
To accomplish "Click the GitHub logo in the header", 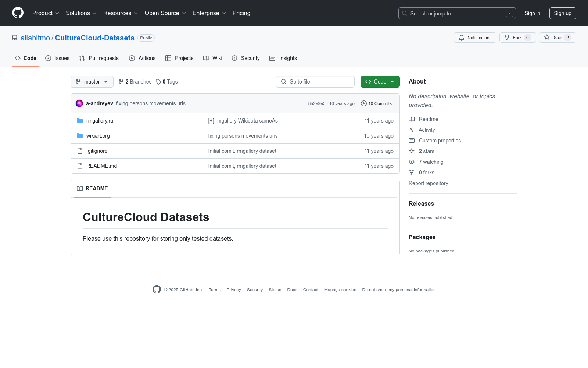I will click(x=18, y=13).
